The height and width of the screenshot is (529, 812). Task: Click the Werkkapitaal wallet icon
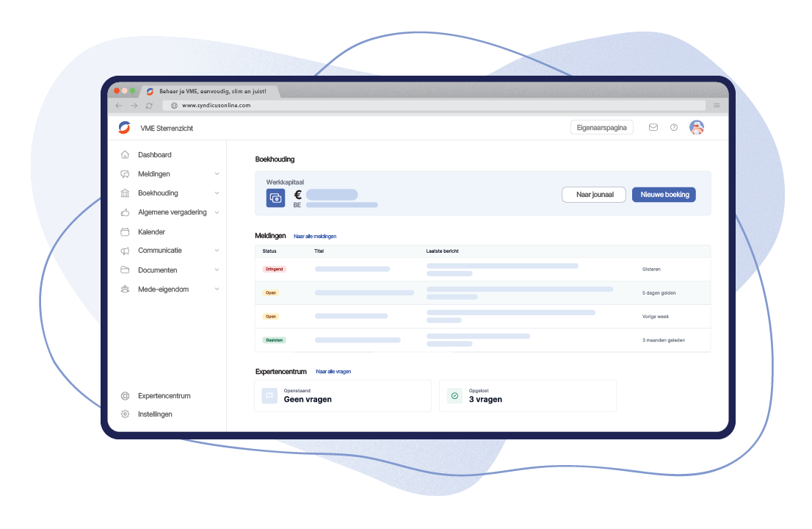(275, 198)
